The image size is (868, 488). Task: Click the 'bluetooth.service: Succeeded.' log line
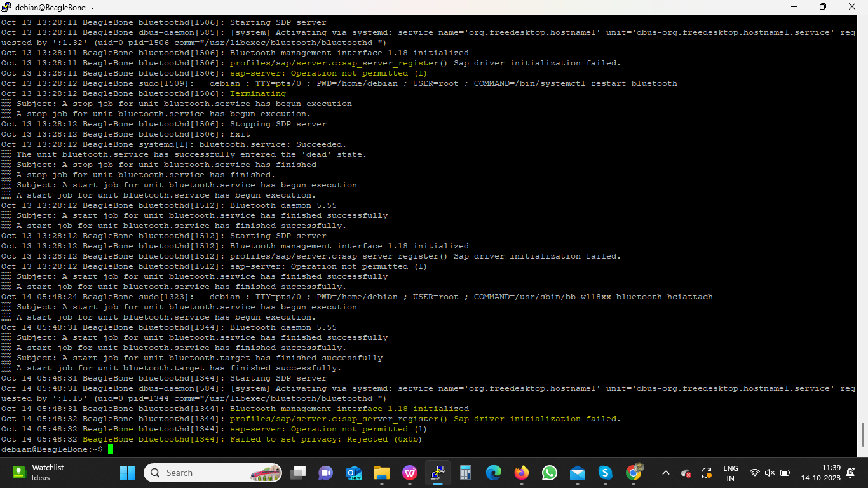[x=173, y=144]
